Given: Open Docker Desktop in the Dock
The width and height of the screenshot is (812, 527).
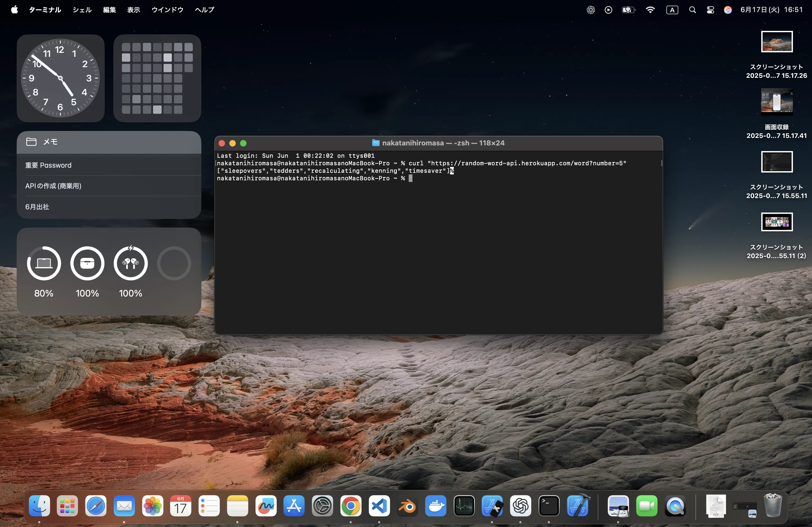Looking at the screenshot, I should (436, 506).
